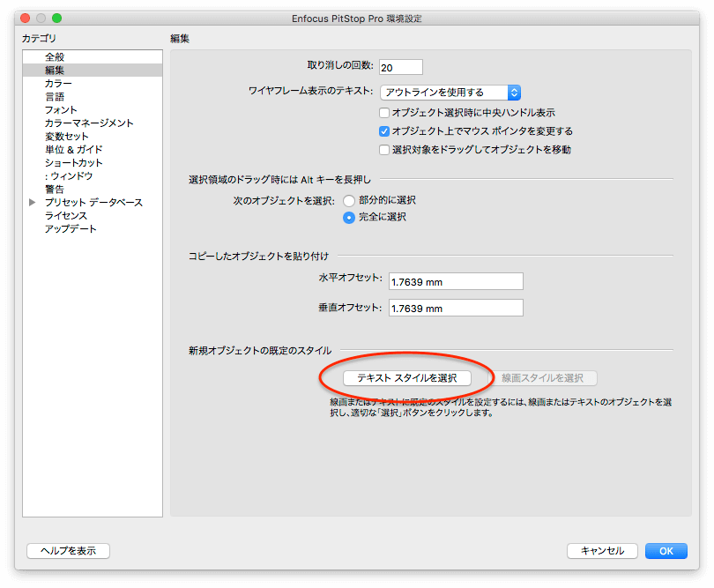Click the テキスト スタイルを選択 button
This screenshot has height=588, width=714.
pos(407,378)
